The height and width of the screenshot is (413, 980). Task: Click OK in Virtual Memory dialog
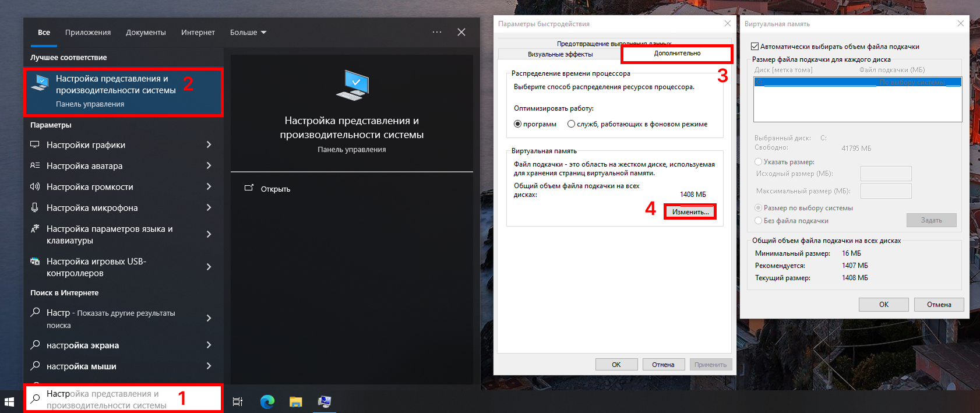pos(883,305)
